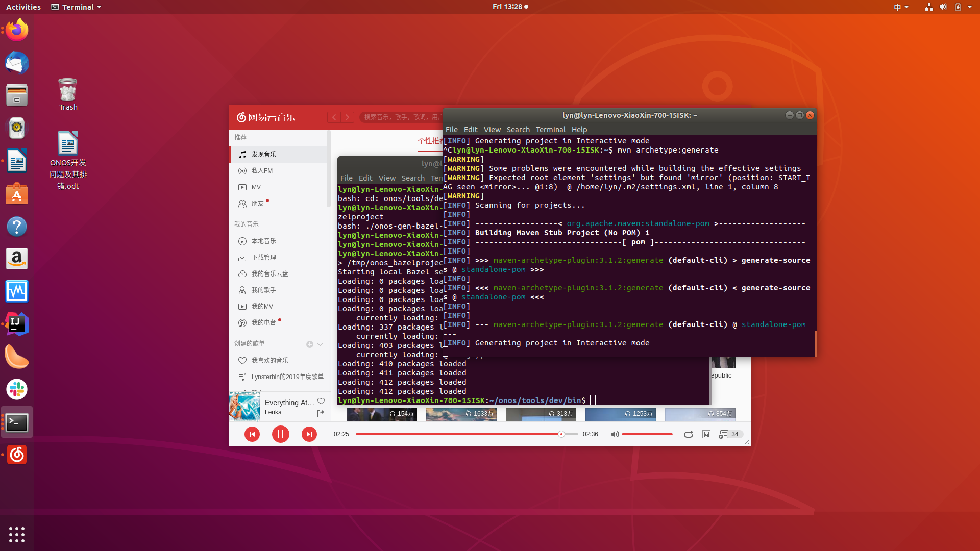Like the song Everything At Once
This screenshot has width=980, height=551.
321,401
